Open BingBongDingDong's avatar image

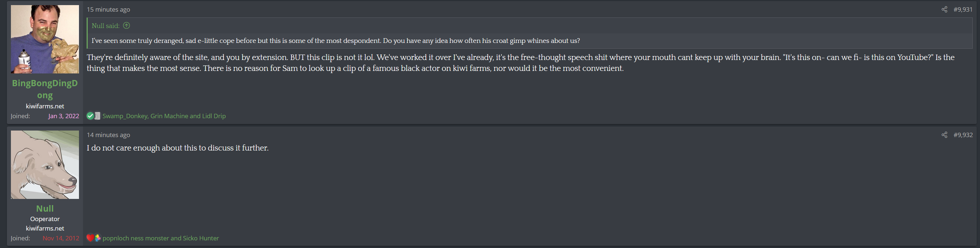tap(45, 39)
